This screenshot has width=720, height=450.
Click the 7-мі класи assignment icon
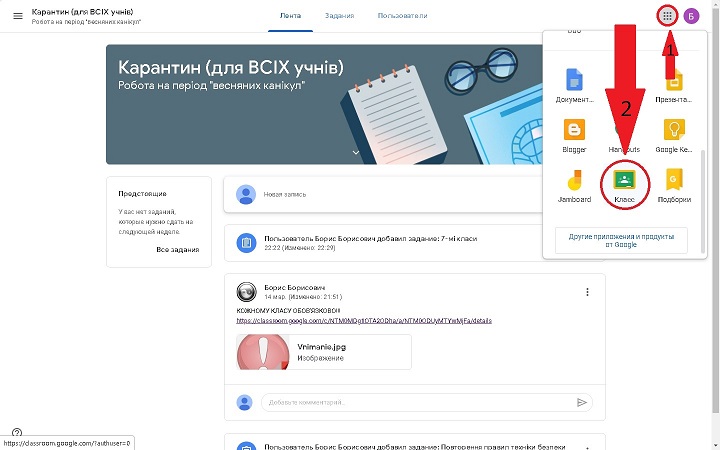(246, 242)
